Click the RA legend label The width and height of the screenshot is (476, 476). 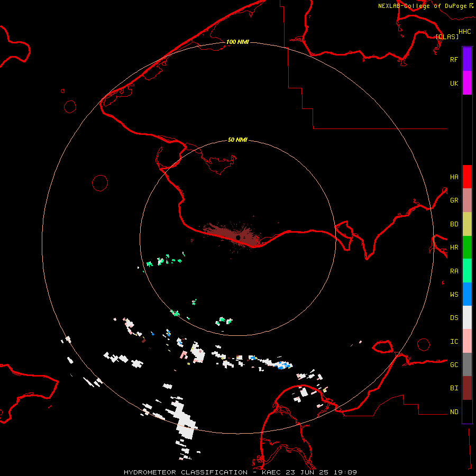pos(454,271)
